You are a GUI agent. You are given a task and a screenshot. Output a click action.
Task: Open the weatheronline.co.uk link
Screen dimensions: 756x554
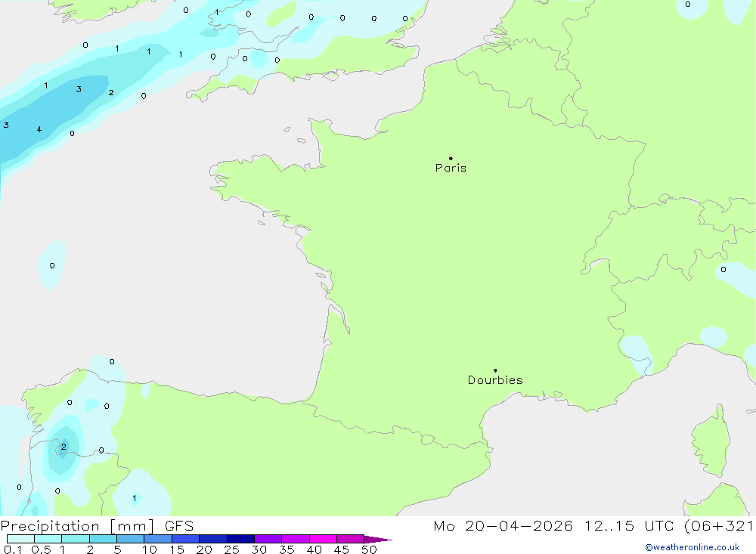[x=692, y=547]
